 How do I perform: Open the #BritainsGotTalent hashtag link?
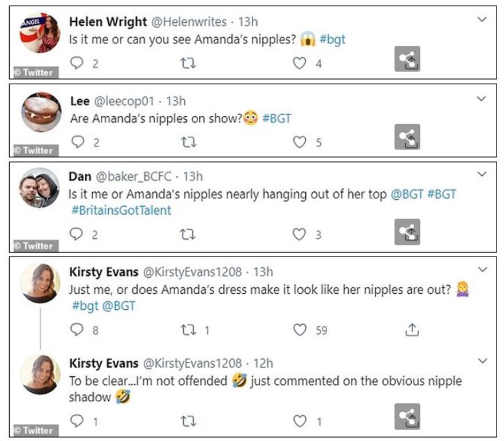(121, 210)
